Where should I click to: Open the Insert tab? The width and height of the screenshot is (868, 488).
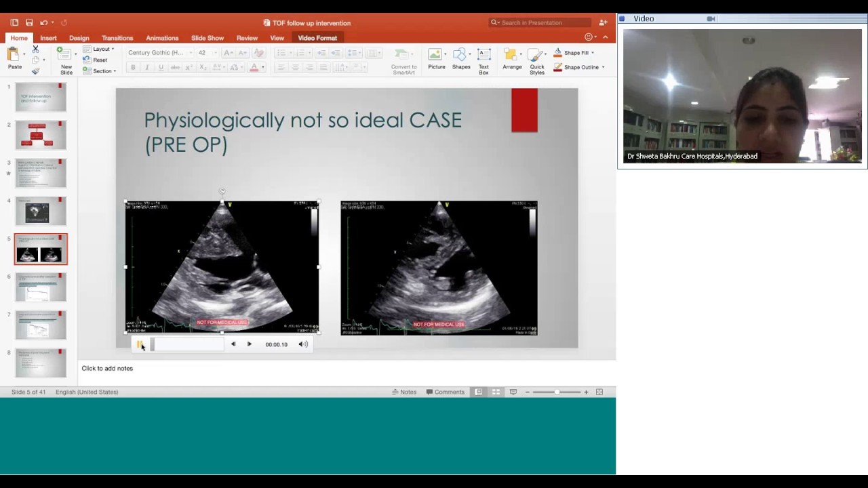(x=48, y=38)
